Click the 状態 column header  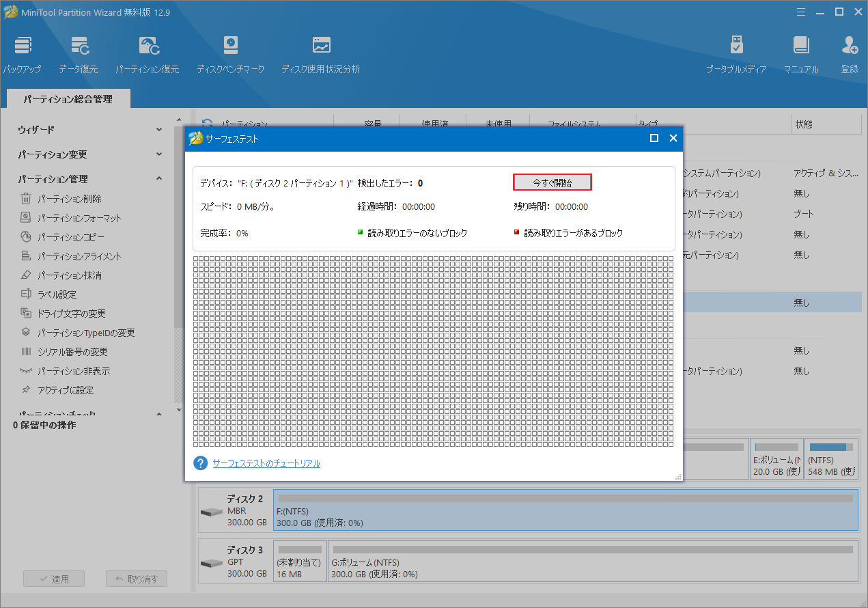[826, 124]
